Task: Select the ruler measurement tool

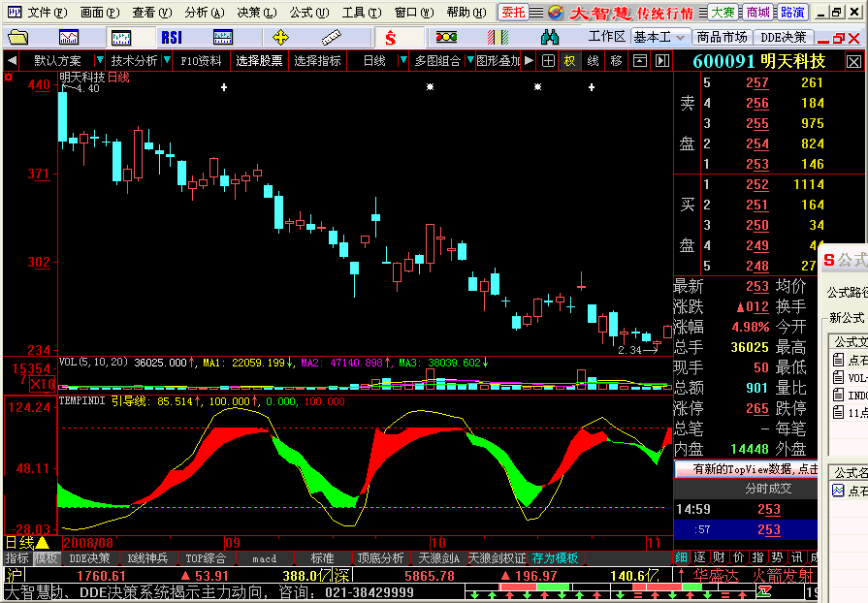Action: (x=331, y=38)
